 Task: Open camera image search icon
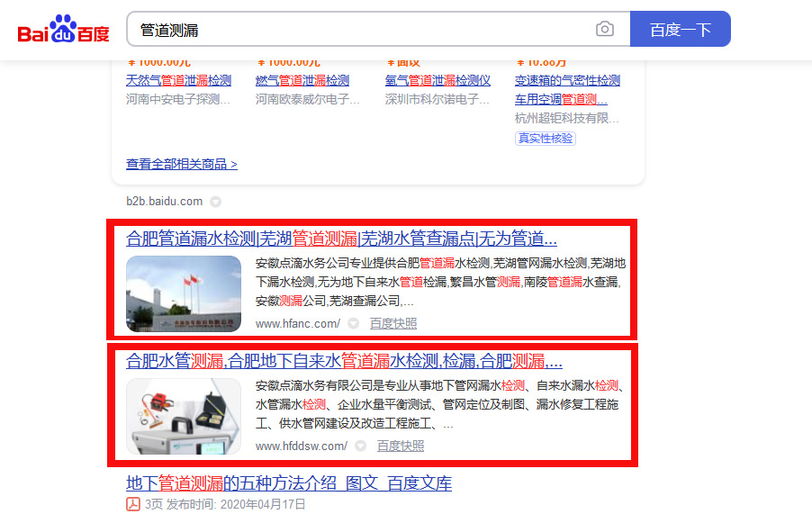point(604,29)
